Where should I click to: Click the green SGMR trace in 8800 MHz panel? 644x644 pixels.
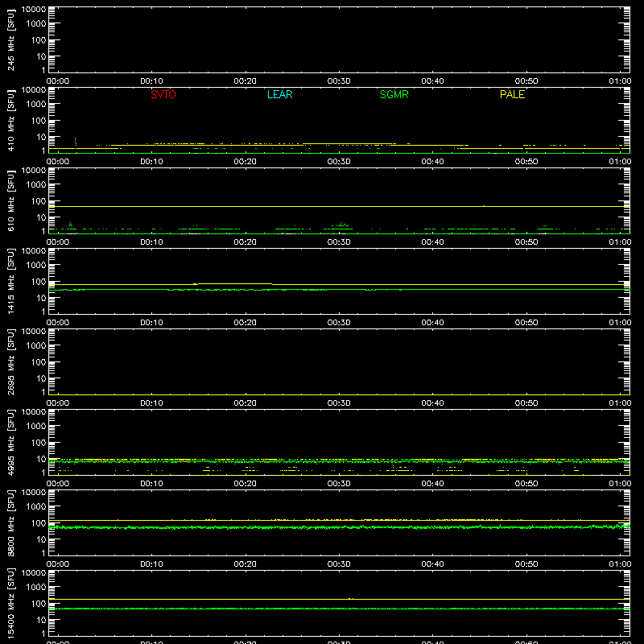339,527
